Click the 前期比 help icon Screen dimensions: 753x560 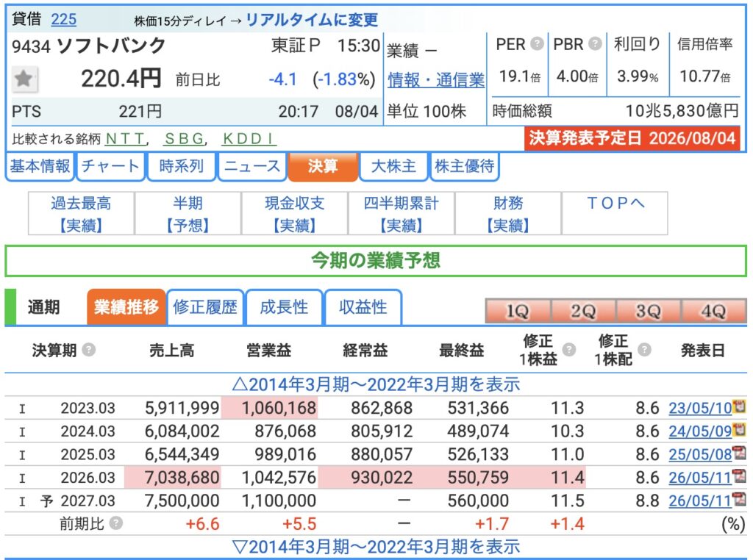coord(115,523)
